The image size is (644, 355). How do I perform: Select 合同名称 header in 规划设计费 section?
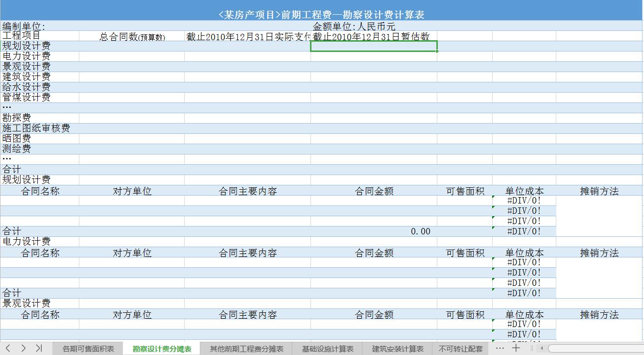[40, 191]
